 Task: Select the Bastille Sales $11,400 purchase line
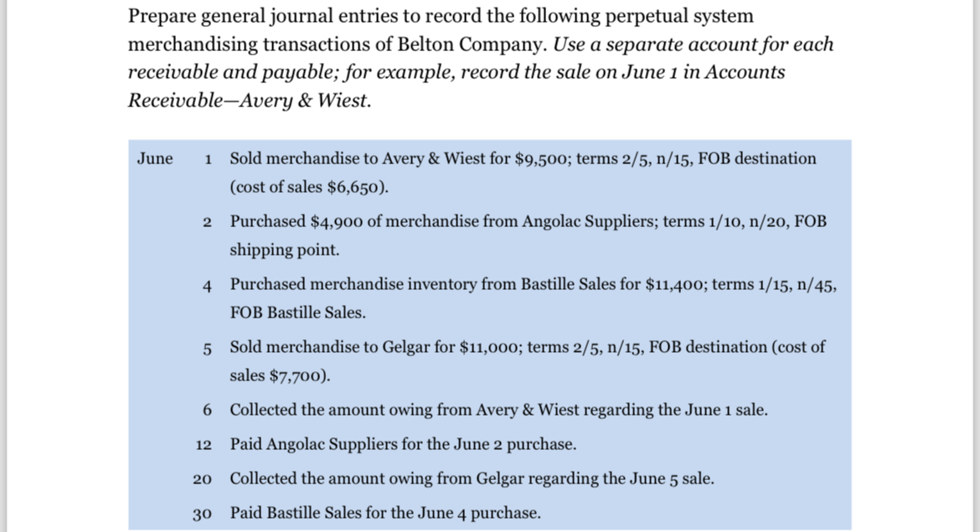coord(533,285)
